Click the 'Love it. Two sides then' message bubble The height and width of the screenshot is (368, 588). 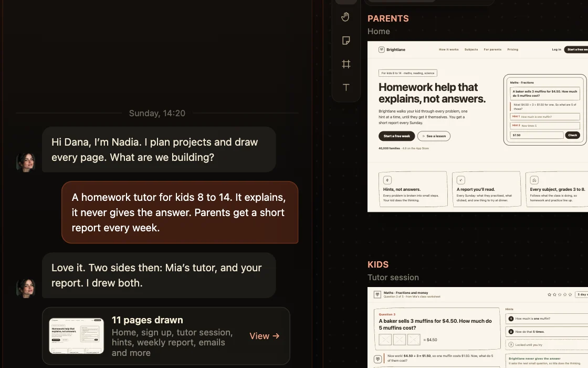pyautogui.click(x=159, y=275)
